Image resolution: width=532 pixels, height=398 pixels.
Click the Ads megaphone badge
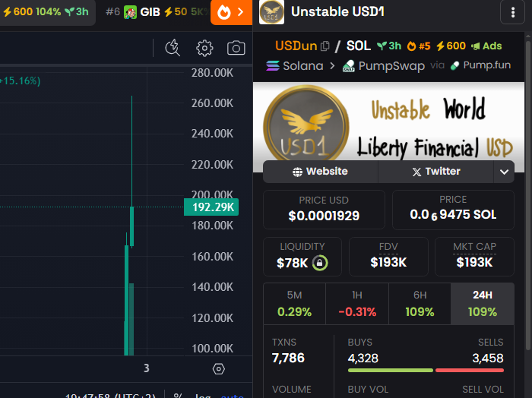coord(486,46)
